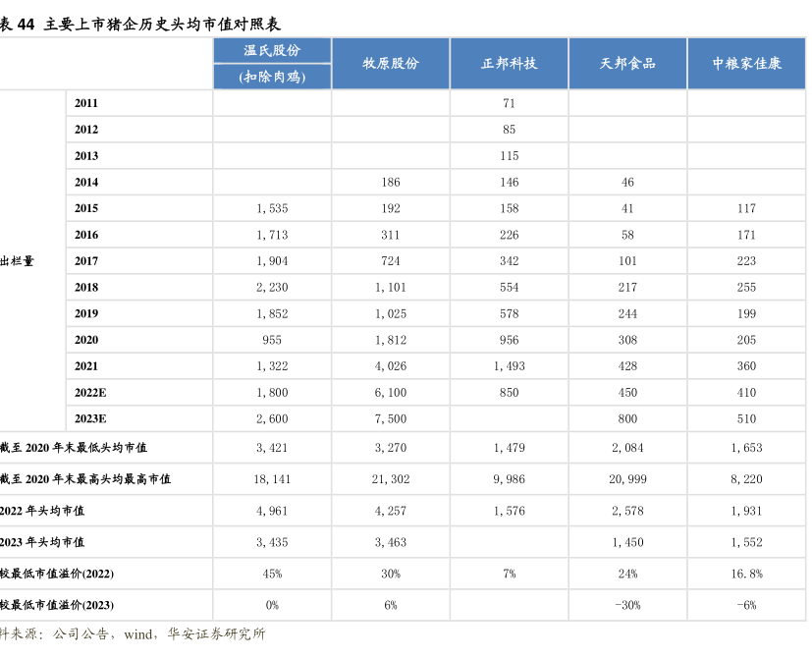Click the 较最低市值溢价(2023) row label
The width and height of the screenshot is (812, 660).
[57, 605]
